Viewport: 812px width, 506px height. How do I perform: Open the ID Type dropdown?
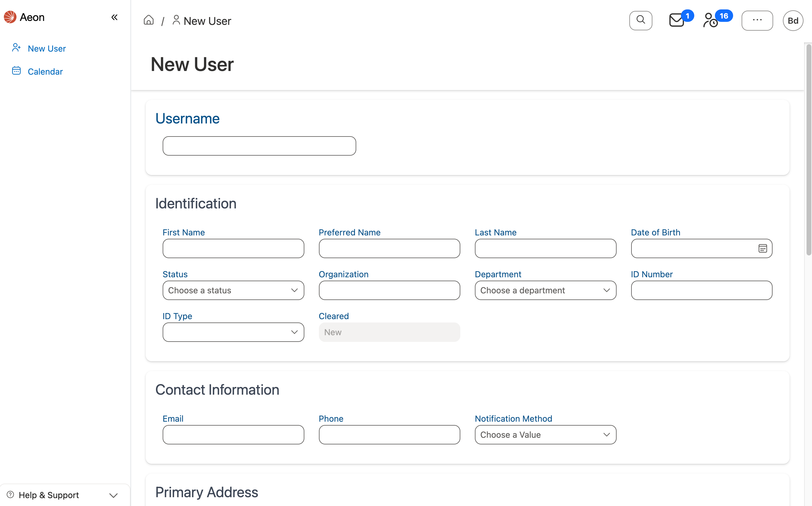pos(233,332)
